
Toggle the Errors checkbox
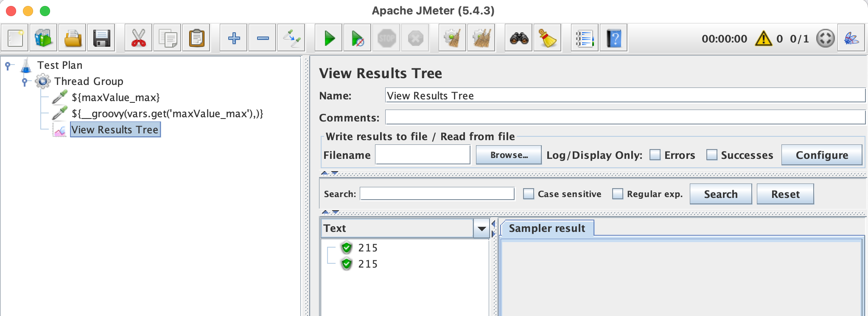coord(655,155)
